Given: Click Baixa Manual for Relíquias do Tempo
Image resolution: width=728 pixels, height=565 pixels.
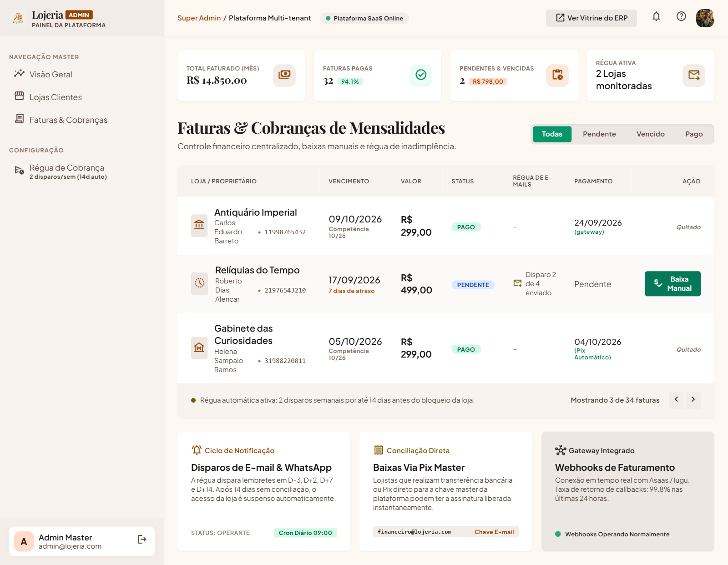Looking at the screenshot, I should (672, 283).
